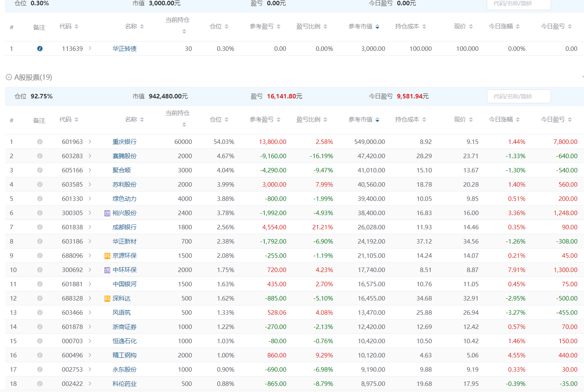The image size is (584, 392).
Task: Open the note icon for 赛腾股份
Action: point(40,156)
